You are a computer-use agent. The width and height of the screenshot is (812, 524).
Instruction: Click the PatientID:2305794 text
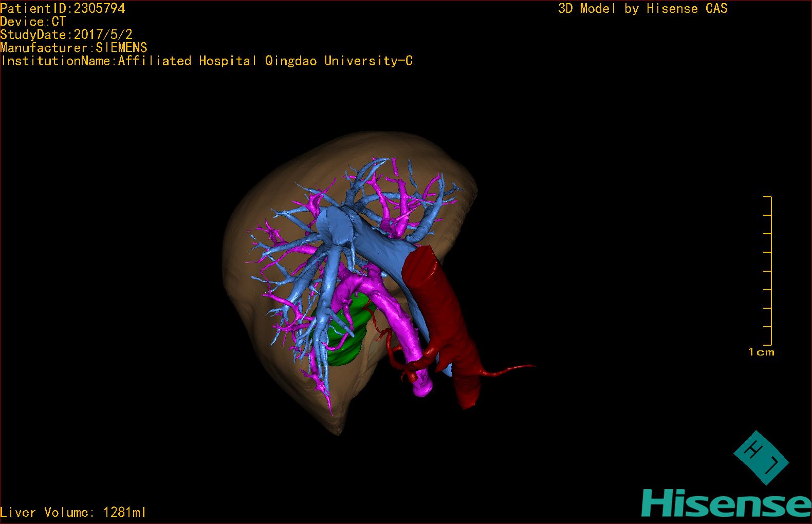[63, 8]
